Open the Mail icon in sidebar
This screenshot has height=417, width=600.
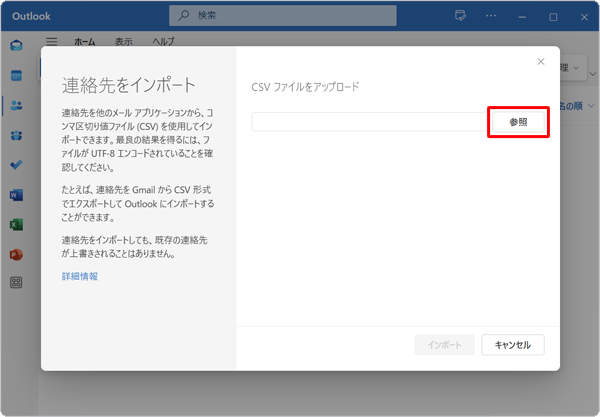[16, 46]
